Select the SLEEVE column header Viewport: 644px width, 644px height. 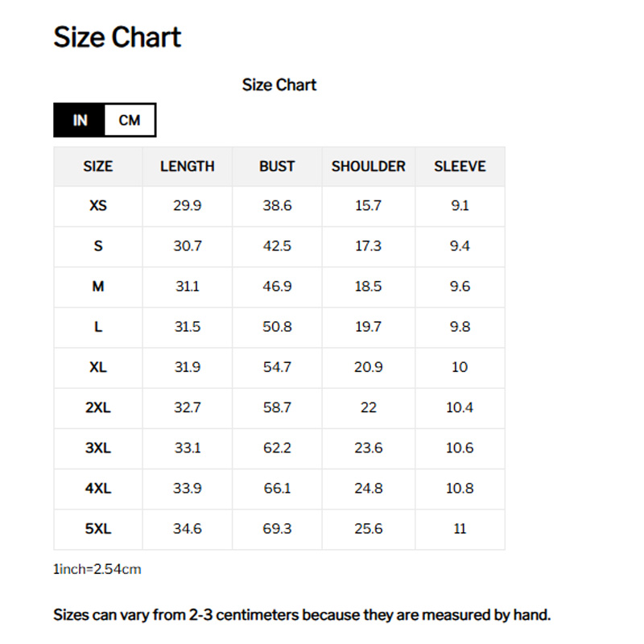pos(460,167)
